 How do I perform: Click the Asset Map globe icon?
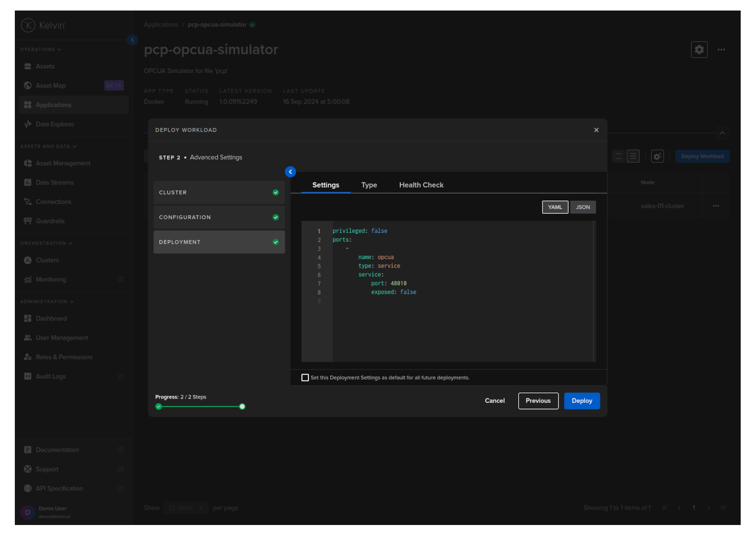pos(28,86)
